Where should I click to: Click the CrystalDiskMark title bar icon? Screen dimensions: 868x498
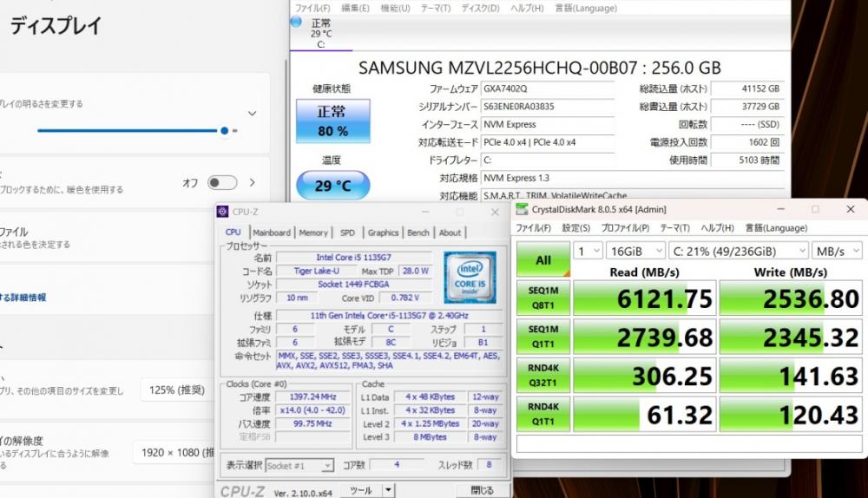(522, 209)
